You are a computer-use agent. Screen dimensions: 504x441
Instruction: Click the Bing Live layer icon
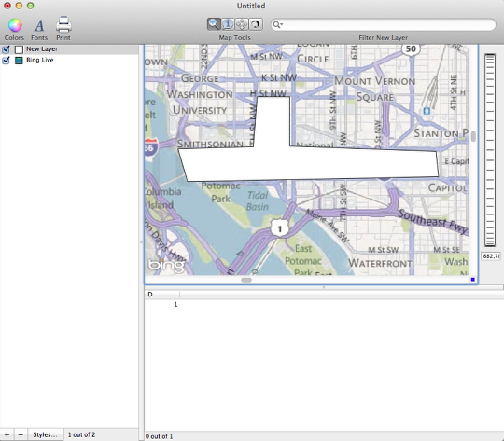pyautogui.click(x=19, y=61)
